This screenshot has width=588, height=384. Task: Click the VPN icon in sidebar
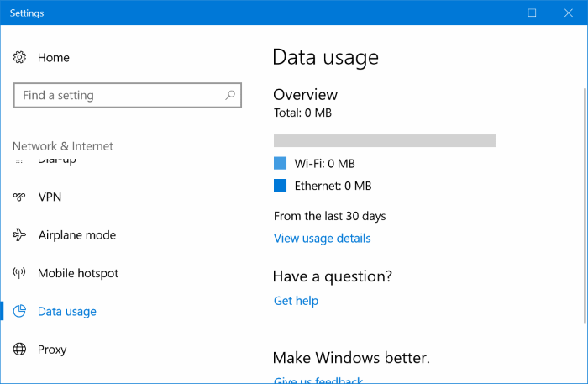[19, 197]
